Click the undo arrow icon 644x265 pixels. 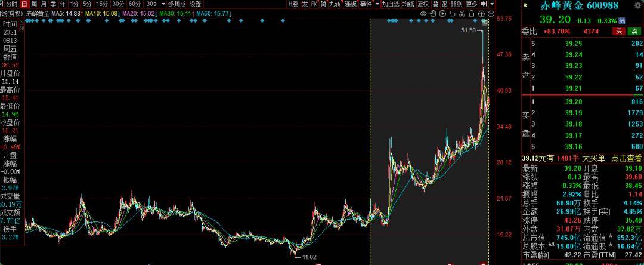click(x=453, y=13)
